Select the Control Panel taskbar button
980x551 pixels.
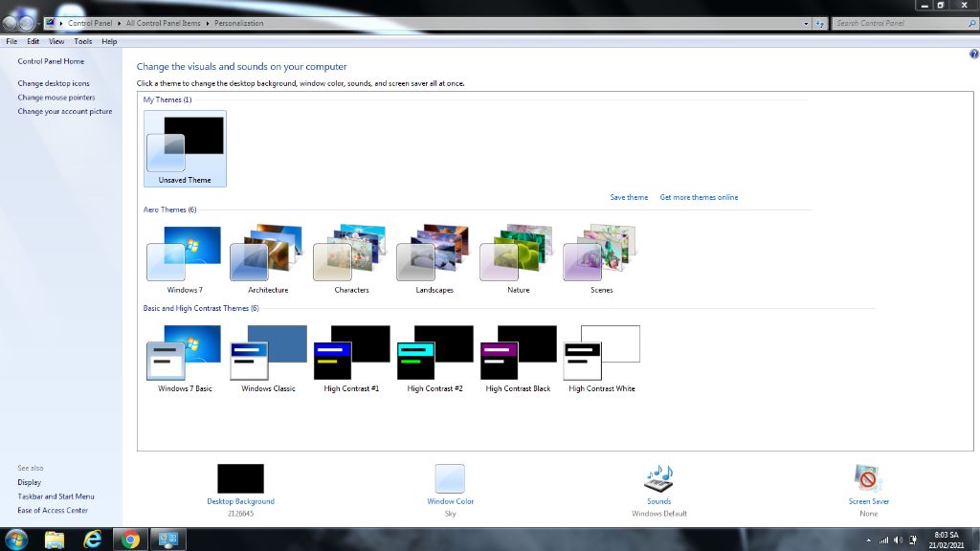click(x=168, y=540)
